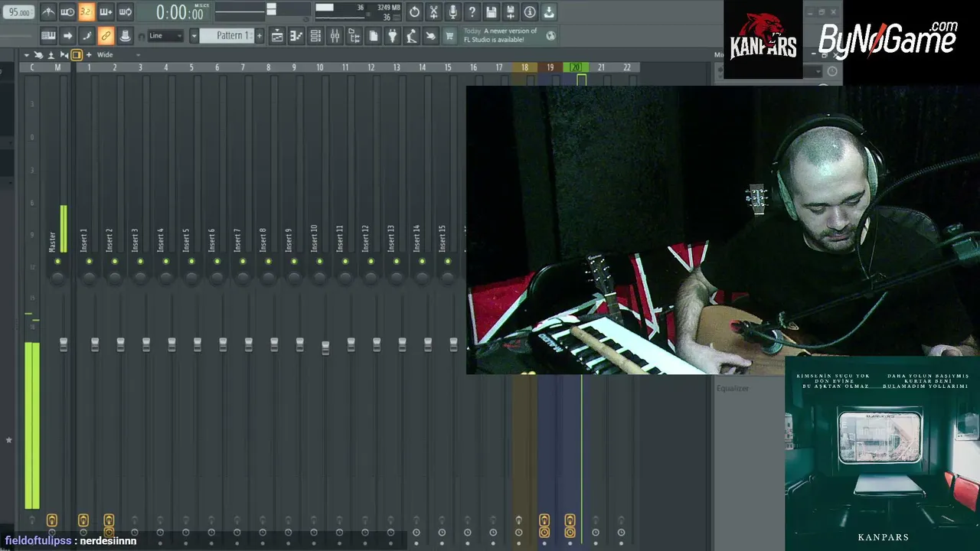Save the project with floppy icon
Screen dimensions: 980x551
[491, 12]
